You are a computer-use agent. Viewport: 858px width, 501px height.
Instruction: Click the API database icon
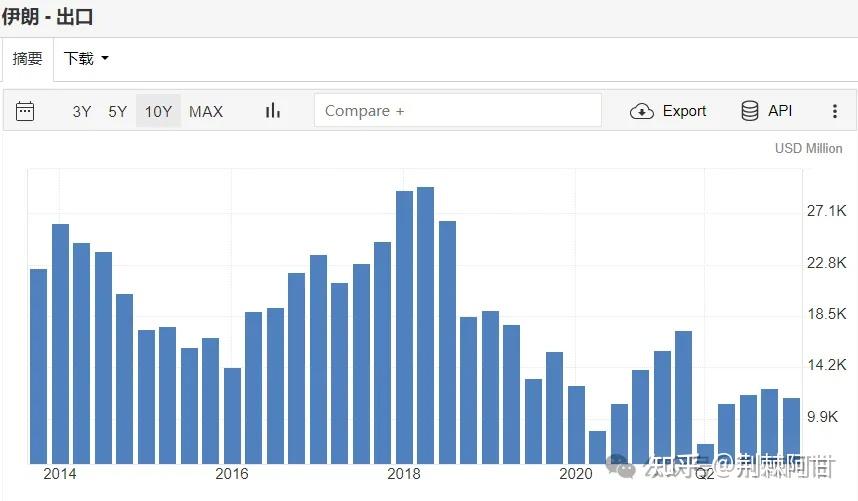point(750,111)
